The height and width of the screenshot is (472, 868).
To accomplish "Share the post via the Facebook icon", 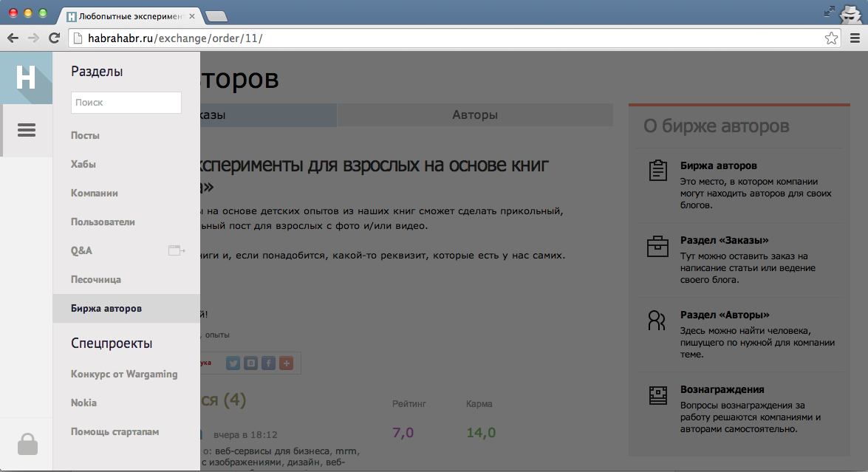I will coord(268,363).
